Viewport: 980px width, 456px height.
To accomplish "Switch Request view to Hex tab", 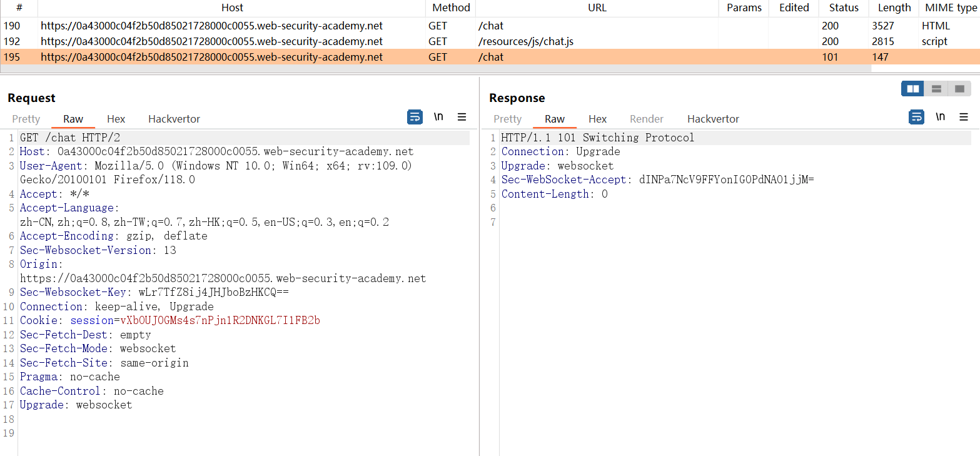I will [x=116, y=119].
